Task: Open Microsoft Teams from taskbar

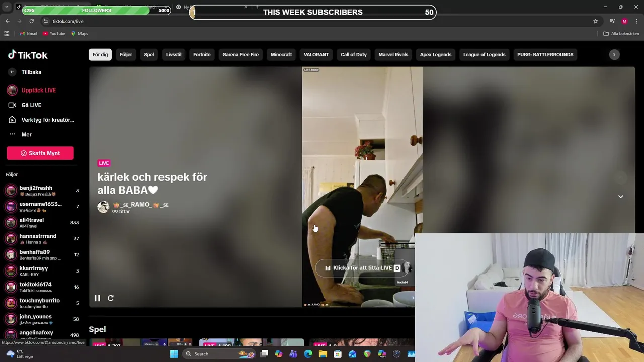Action: click(293, 354)
